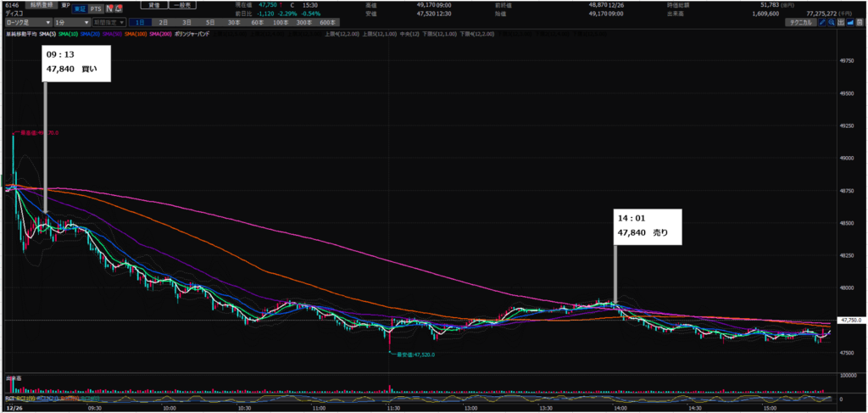
Task: Select the 1日 range tab
Action: point(140,22)
